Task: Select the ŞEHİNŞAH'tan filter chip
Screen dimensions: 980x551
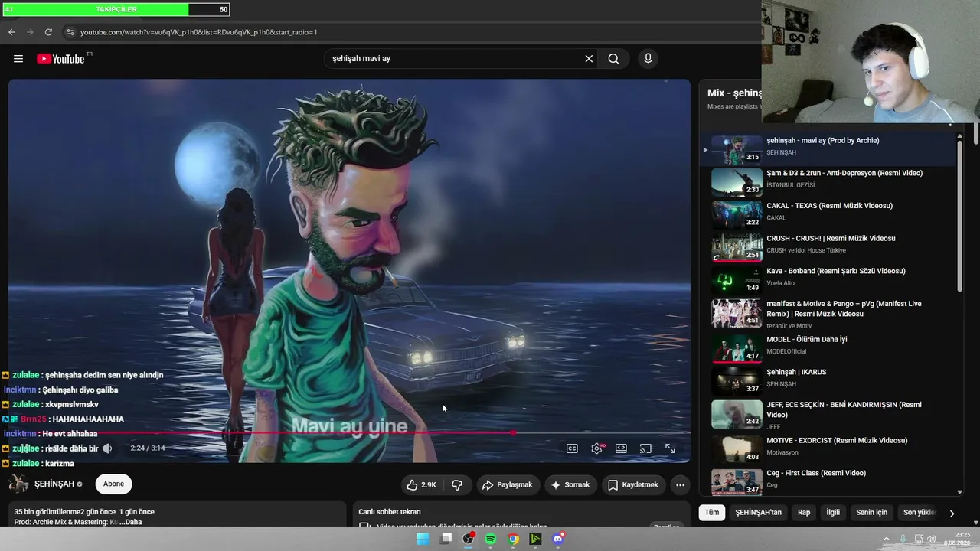Action: click(759, 513)
